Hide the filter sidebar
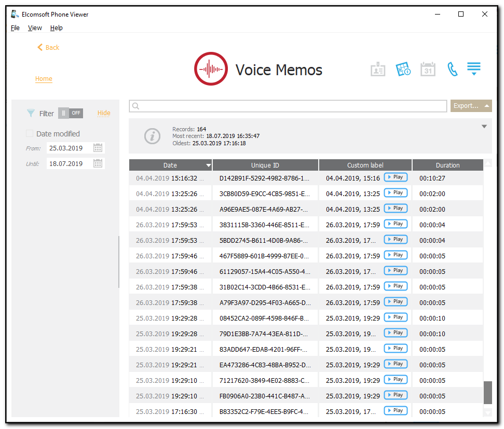The width and height of the screenshot is (504, 429). tap(103, 113)
